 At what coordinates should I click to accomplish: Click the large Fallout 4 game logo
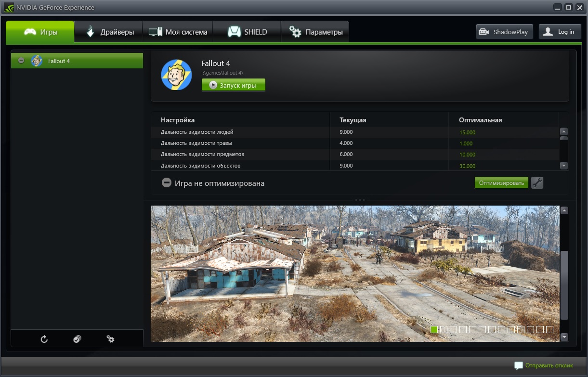pos(176,75)
